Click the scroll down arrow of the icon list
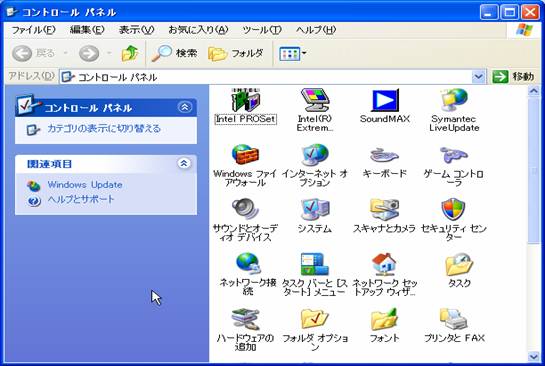Screen dimensions: 545x366 pos(534,357)
